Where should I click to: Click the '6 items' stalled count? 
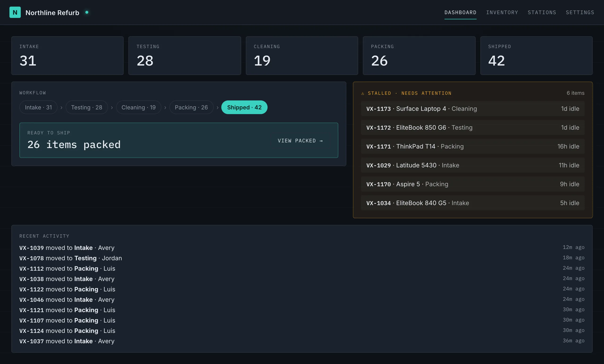coord(575,93)
